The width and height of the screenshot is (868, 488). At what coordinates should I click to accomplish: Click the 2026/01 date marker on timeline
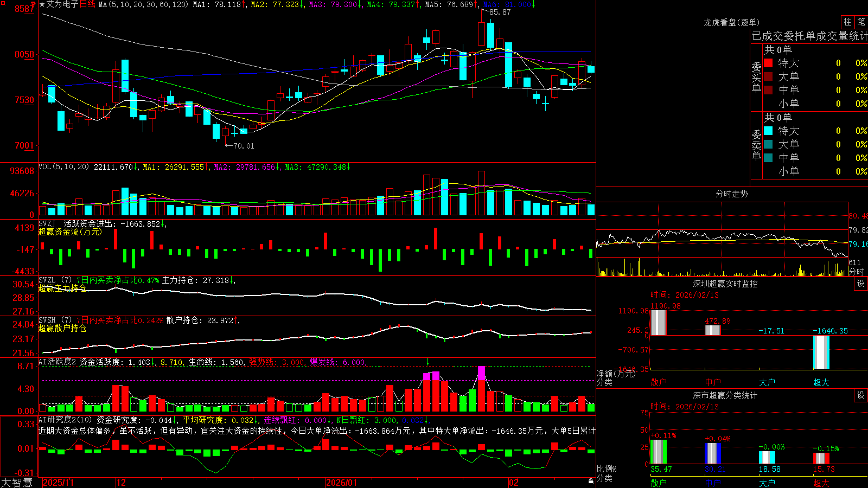click(x=342, y=483)
